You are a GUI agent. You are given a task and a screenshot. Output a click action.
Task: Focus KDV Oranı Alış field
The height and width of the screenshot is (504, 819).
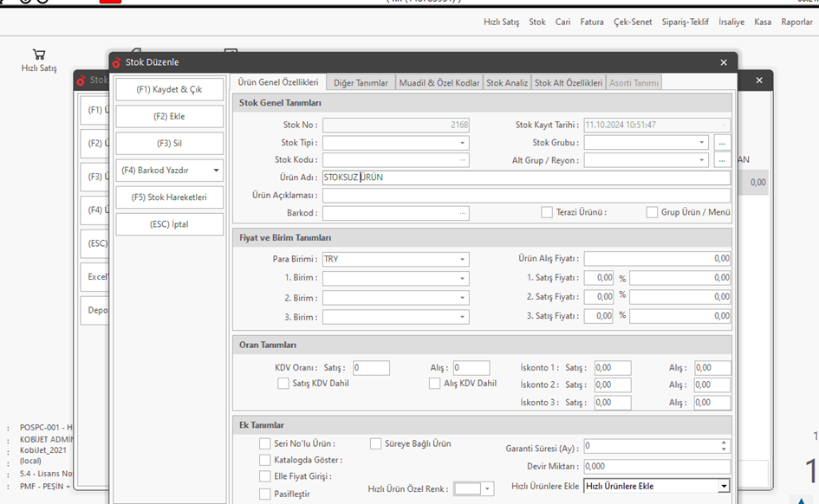[x=471, y=368]
